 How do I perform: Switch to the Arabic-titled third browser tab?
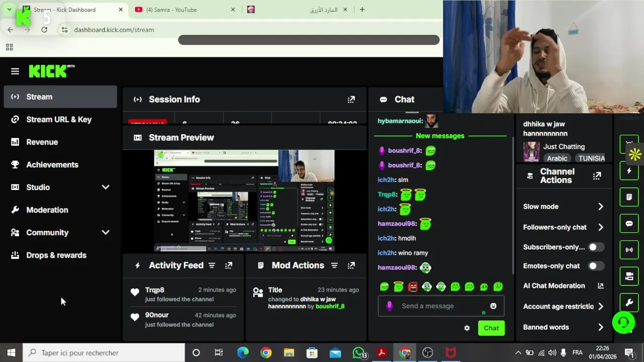[297, 10]
